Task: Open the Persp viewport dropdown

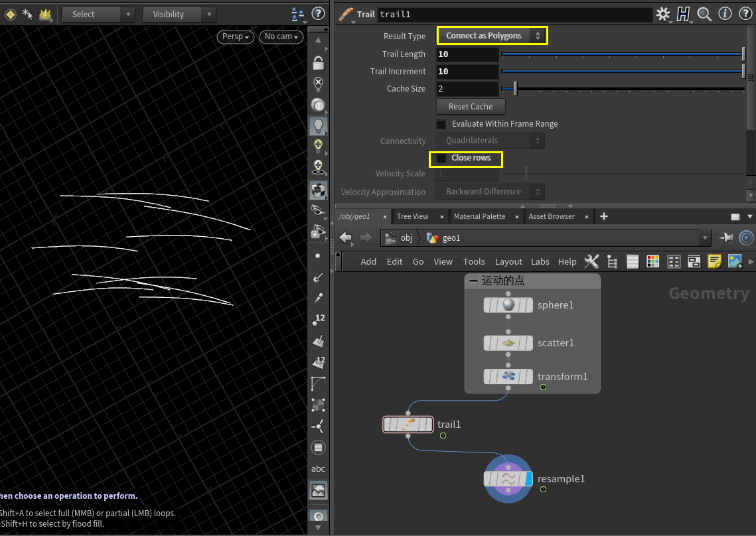Action: point(235,36)
